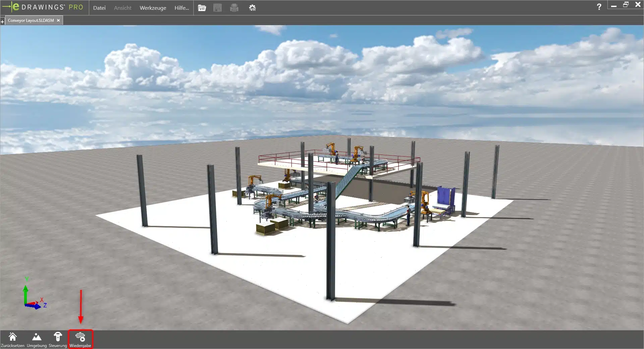Click the Wiedergabe VR playback icon
644x349 pixels.
80,337
